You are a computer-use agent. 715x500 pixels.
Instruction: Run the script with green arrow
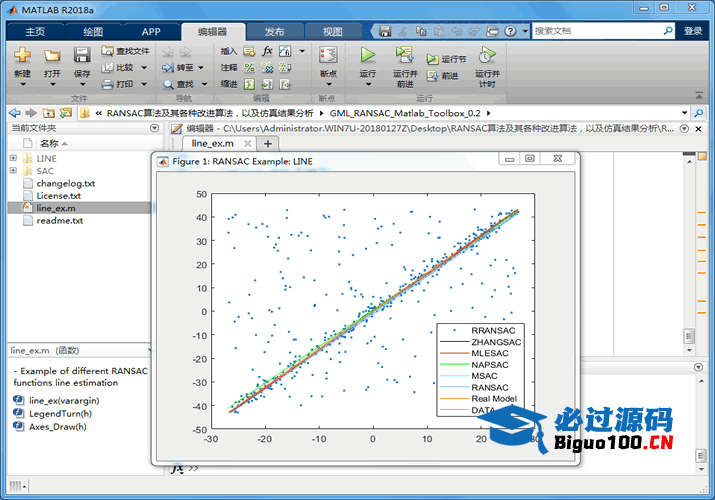368,55
